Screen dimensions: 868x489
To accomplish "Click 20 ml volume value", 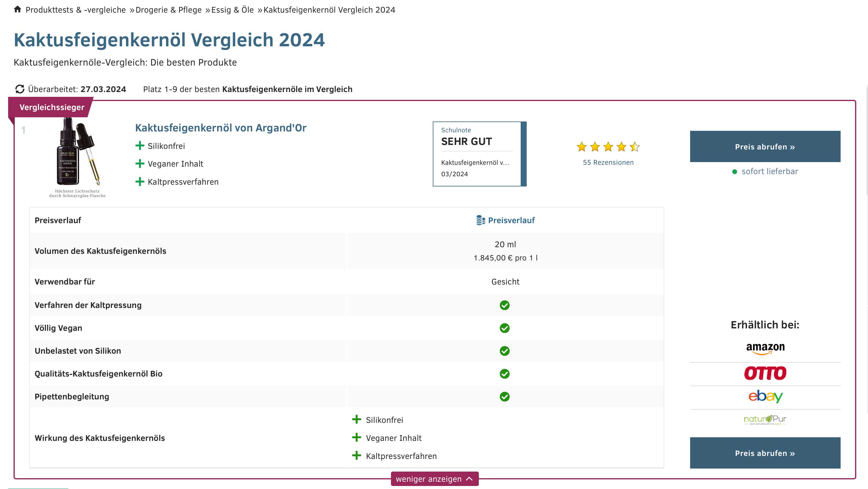I will [505, 244].
